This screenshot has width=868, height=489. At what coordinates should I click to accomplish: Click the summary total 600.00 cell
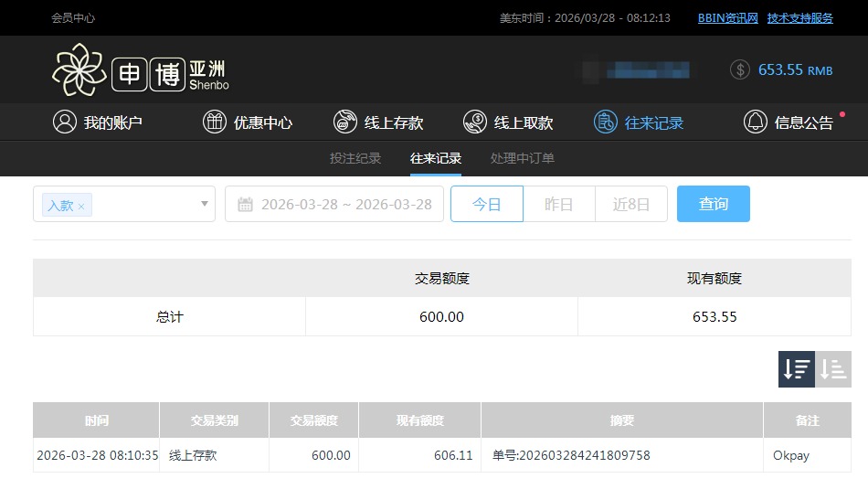[441, 317]
